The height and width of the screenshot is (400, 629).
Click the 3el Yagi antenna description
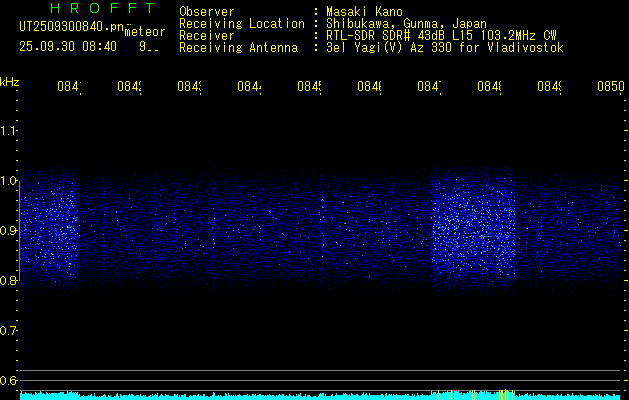(x=445, y=48)
